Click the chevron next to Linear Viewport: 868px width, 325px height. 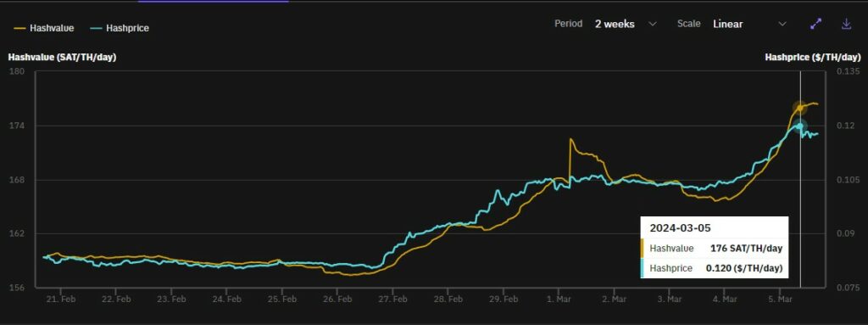click(x=782, y=24)
